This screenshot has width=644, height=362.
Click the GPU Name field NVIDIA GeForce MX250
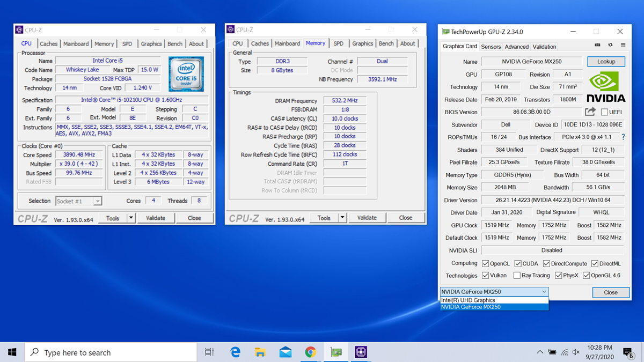click(x=532, y=62)
